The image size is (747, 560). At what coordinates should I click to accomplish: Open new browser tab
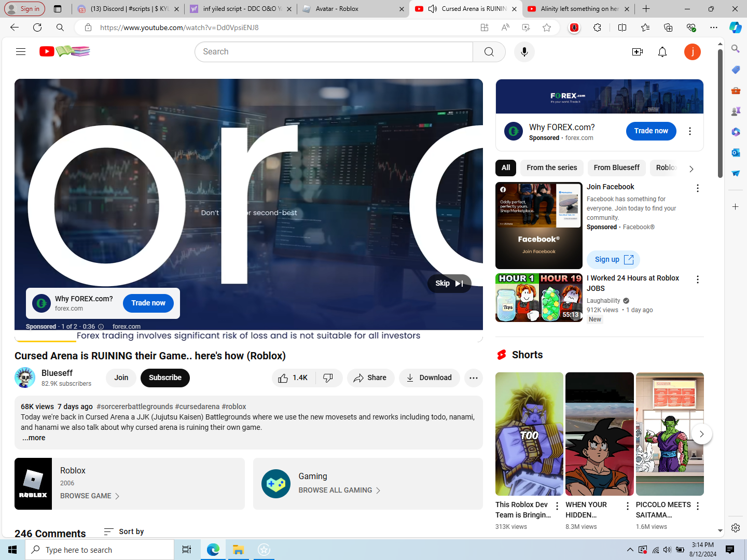pos(646,9)
